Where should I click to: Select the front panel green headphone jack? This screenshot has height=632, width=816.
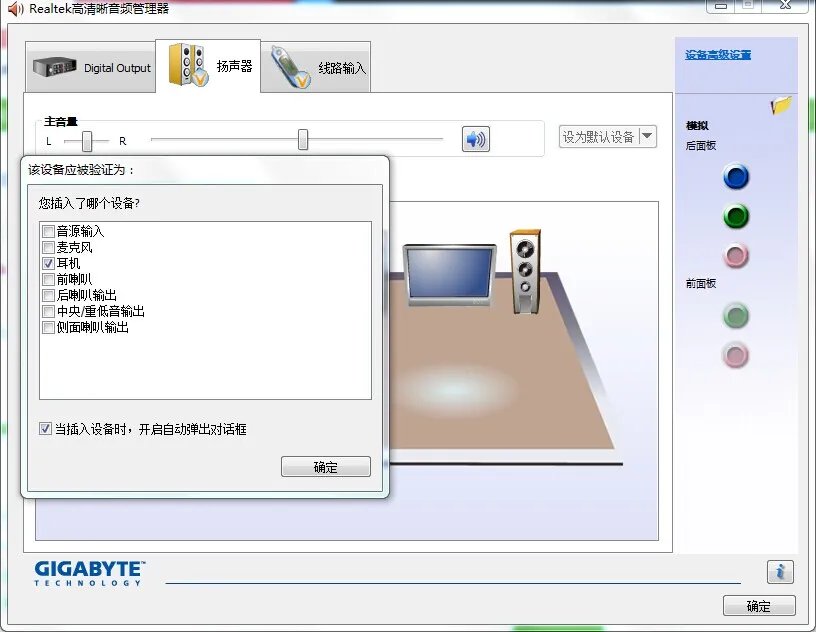click(x=736, y=317)
